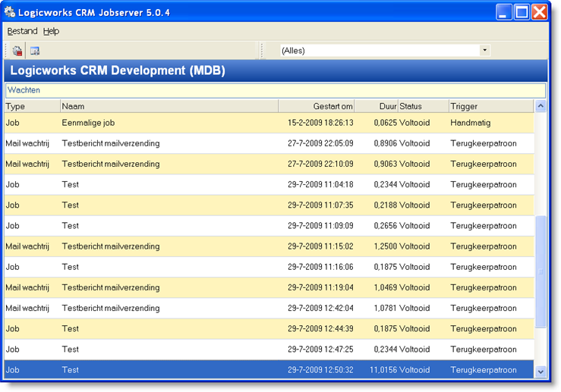Open the Help menu
This screenshot has width=561, height=392.
[x=51, y=31]
